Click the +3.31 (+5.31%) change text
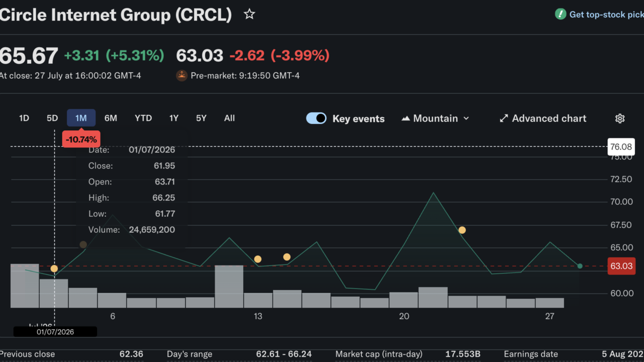The width and height of the screenshot is (644, 362). [x=114, y=55]
